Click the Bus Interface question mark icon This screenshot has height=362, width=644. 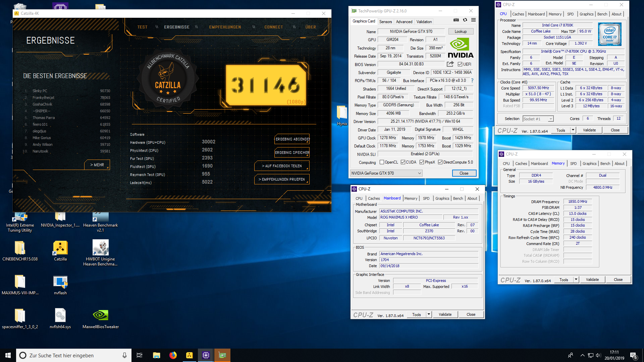click(472, 80)
